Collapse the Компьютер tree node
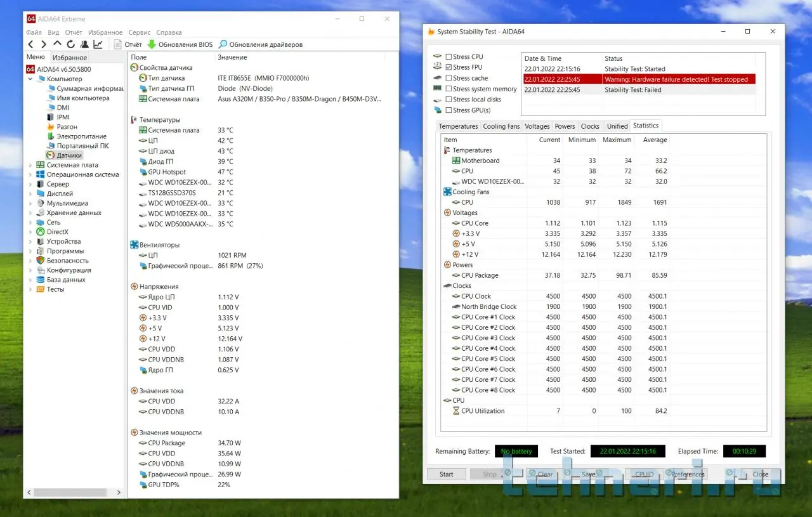812x517 pixels. pyautogui.click(x=30, y=79)
